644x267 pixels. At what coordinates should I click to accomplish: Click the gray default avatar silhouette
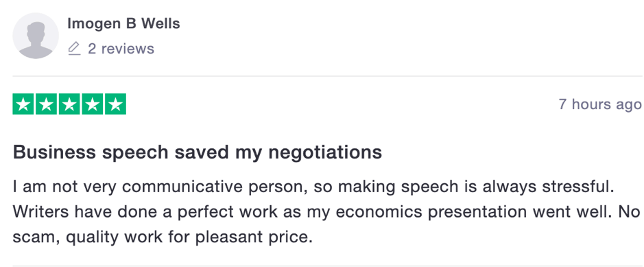36,35
